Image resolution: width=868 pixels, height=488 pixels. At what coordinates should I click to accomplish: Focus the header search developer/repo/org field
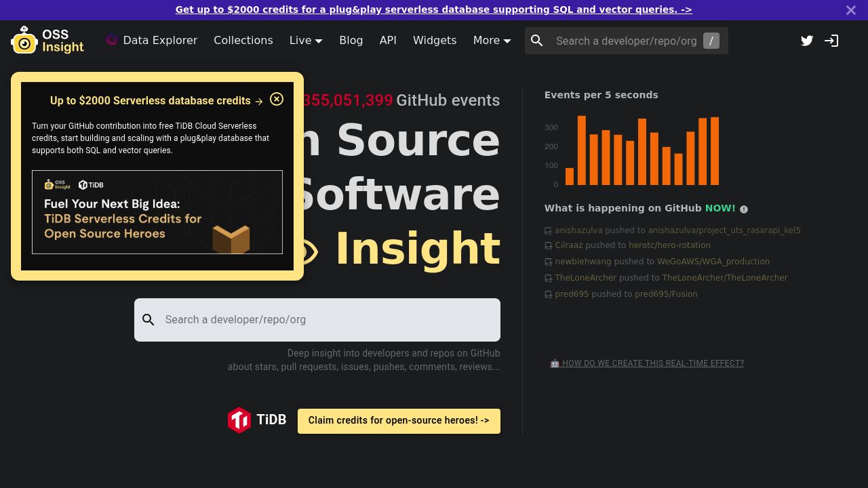(627, 41)
